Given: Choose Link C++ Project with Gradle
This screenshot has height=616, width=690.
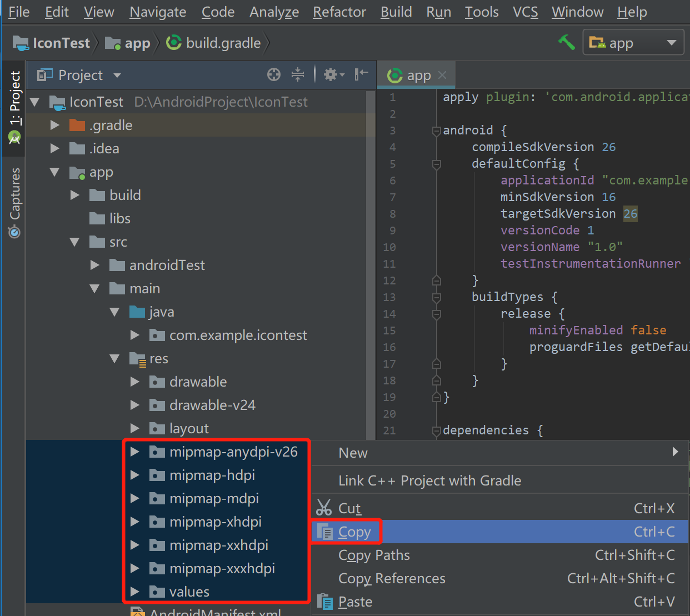Looking at the screenshot, I should pos(500,480).
